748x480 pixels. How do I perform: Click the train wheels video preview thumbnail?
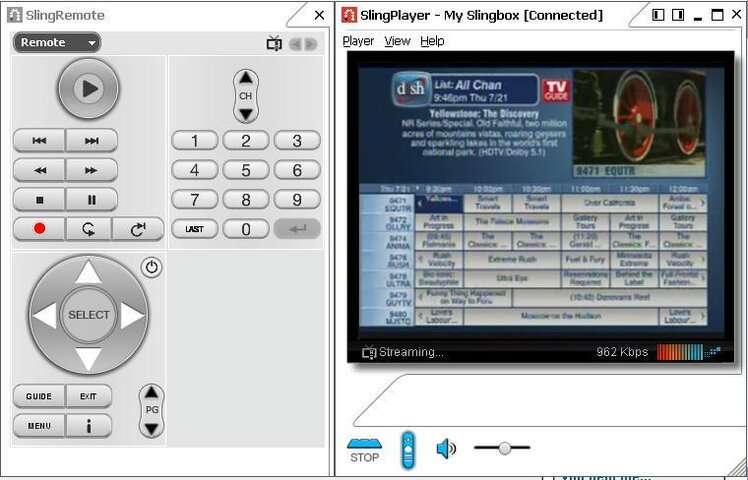(x=639, y=123)
